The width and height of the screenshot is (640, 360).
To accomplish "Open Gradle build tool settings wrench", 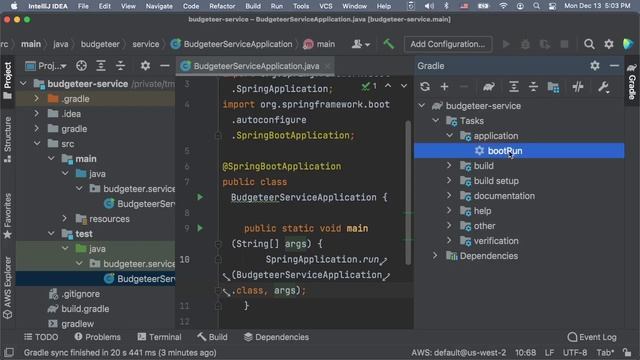I will [603, 87].
